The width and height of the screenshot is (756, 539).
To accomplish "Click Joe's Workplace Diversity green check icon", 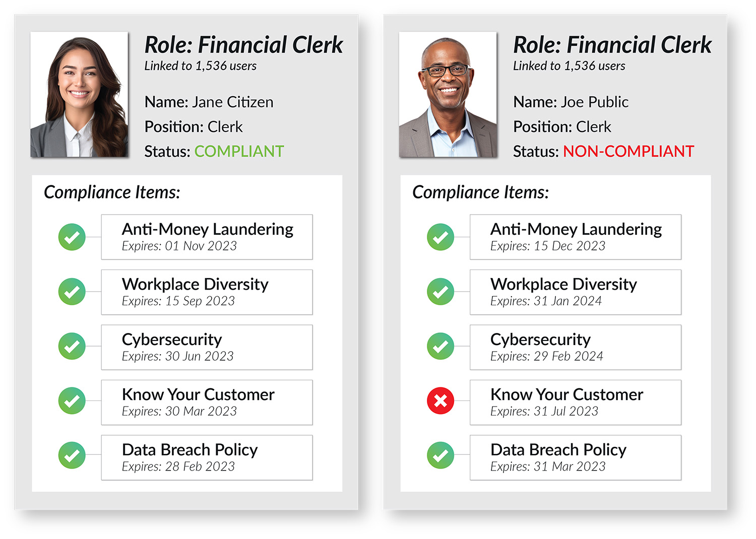I will (x=440, y=292).
